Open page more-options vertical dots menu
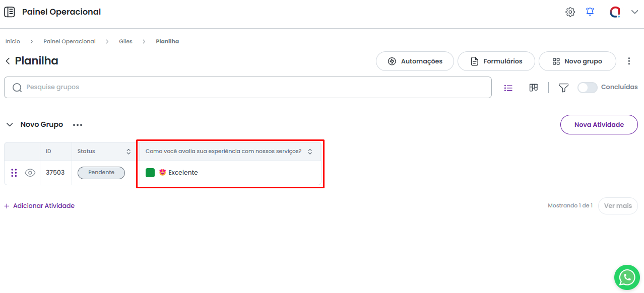Screen dimensions: 644x293 click(x=629, y=61)
